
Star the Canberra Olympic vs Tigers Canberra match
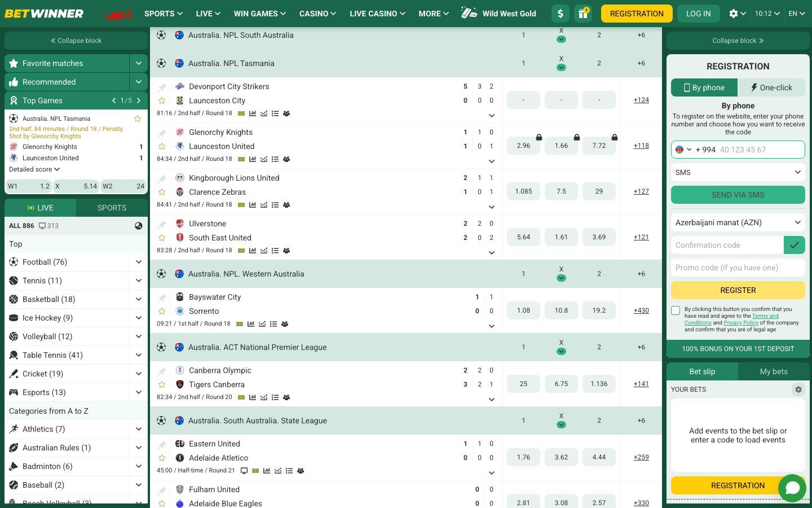pos(162,385)
